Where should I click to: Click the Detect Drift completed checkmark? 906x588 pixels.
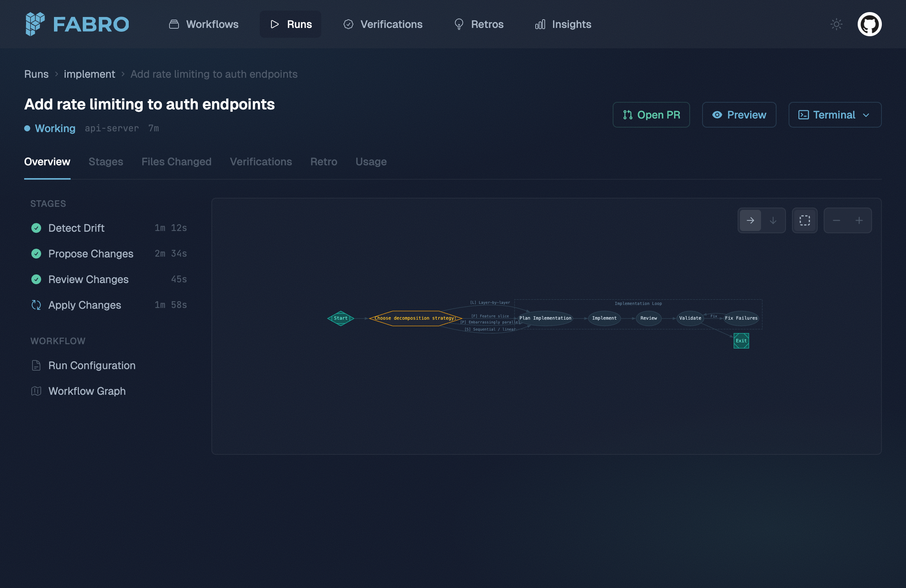(36, 228)
